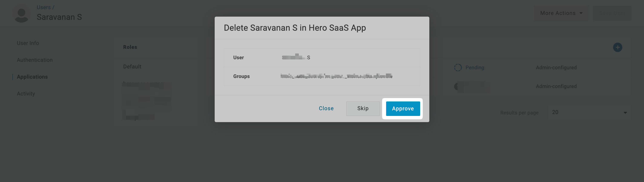This screenshot has height=182, width=644.
Task: Click Admin-configured text in Pending row
Action: [556, 68]
